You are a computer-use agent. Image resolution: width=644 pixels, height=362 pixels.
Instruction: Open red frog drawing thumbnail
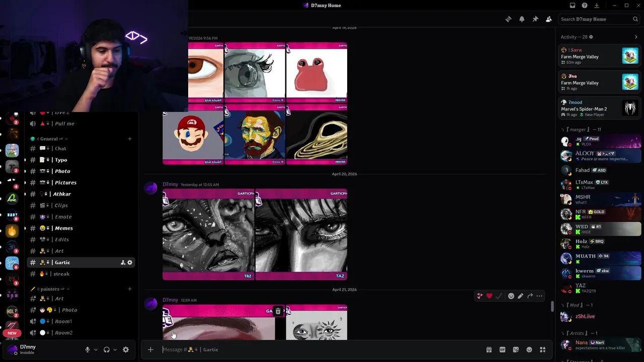[x=316, y=72]
